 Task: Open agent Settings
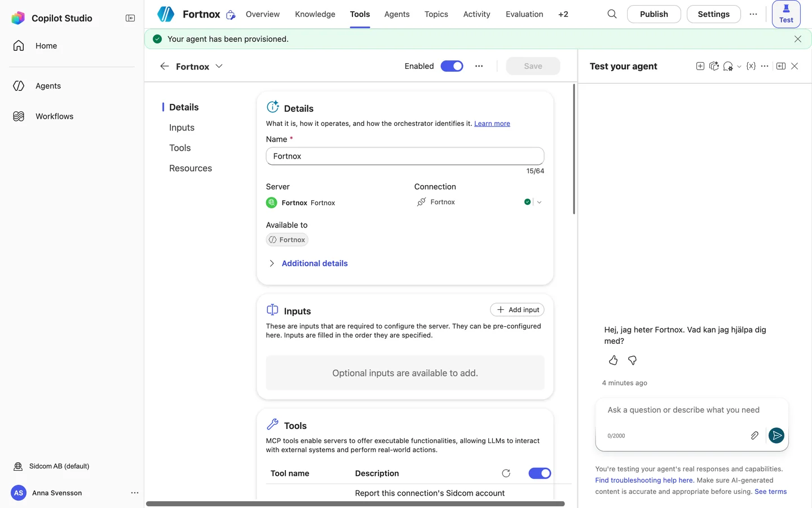(x=714, y=14)
